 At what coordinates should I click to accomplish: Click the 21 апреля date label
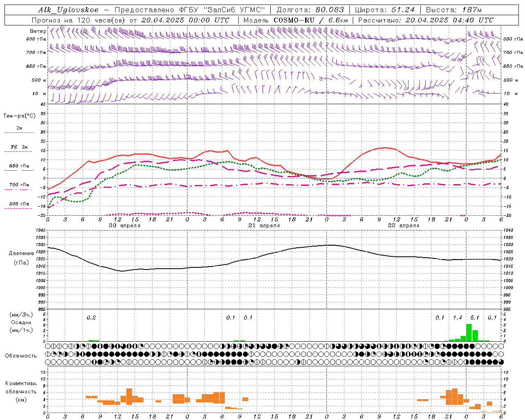(x=264, y=226)
